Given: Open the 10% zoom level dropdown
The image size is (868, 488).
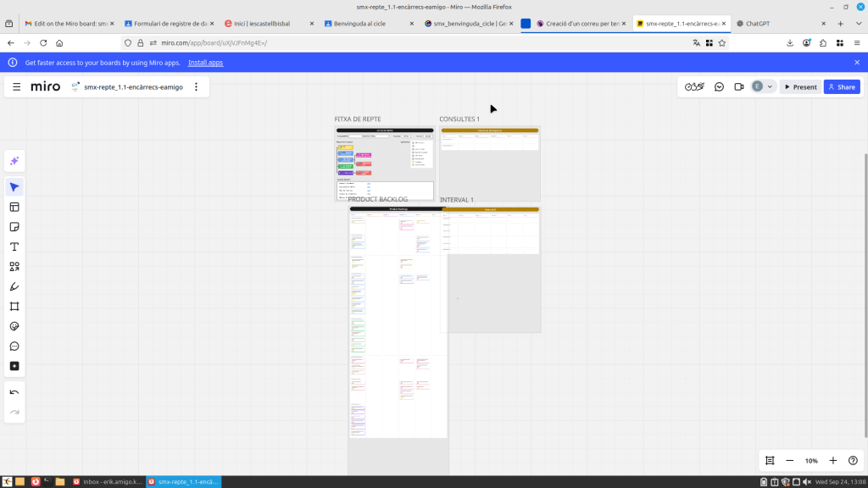Looking at the screenshot, I should click(811, 461).
